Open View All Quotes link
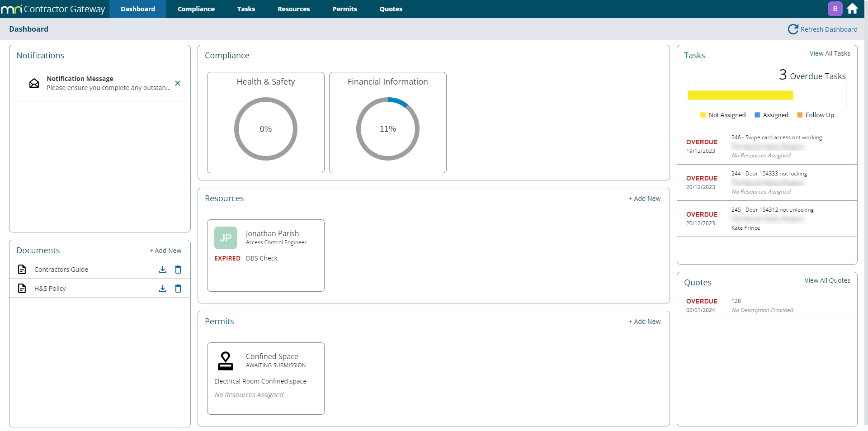The height and width of the screenshot is (431, 868). [x=827, y=280]
